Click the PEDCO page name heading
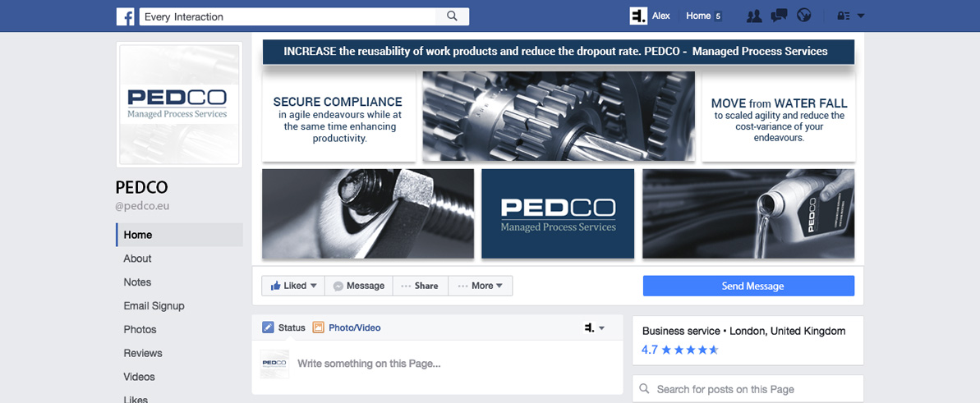This screenshot has height=403, width=980. (142, 187)
